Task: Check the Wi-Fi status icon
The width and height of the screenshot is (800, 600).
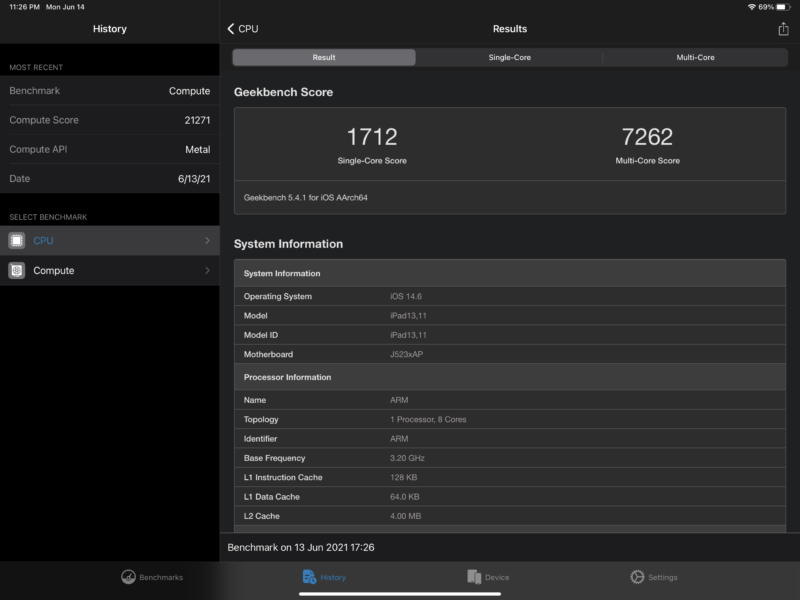Action: 752,7
